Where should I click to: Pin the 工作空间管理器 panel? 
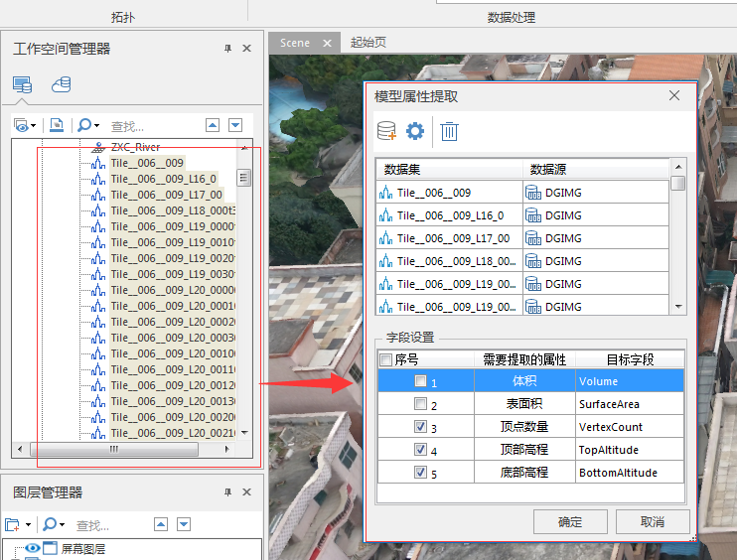[227, 49]
